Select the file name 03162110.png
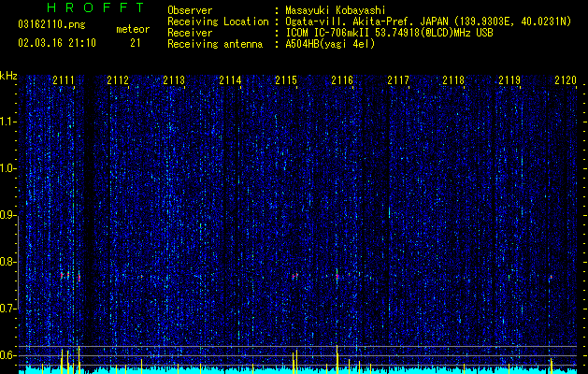 click(51, 25)
